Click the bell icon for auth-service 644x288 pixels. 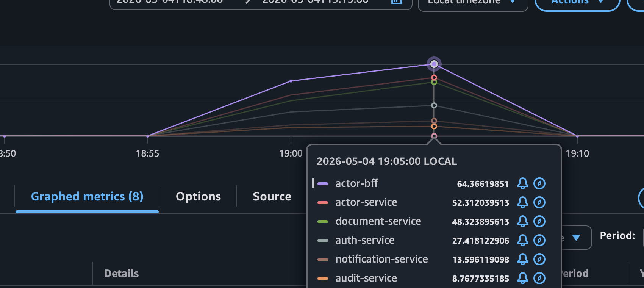523,240
